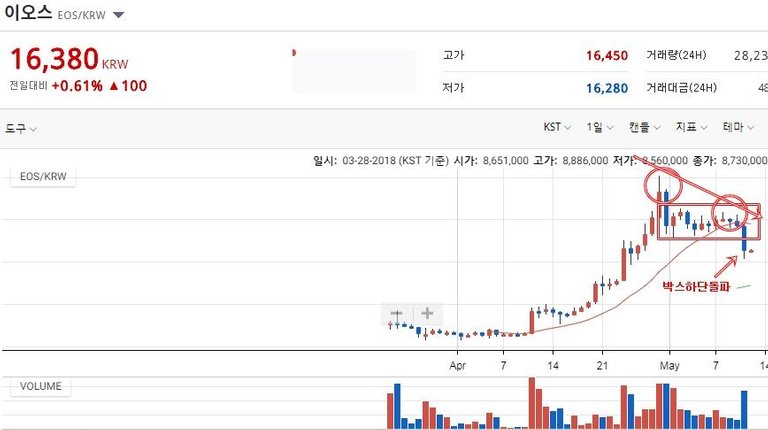Click the May label on the time axis
Screen dimensions: 768x430
(671, 365)
